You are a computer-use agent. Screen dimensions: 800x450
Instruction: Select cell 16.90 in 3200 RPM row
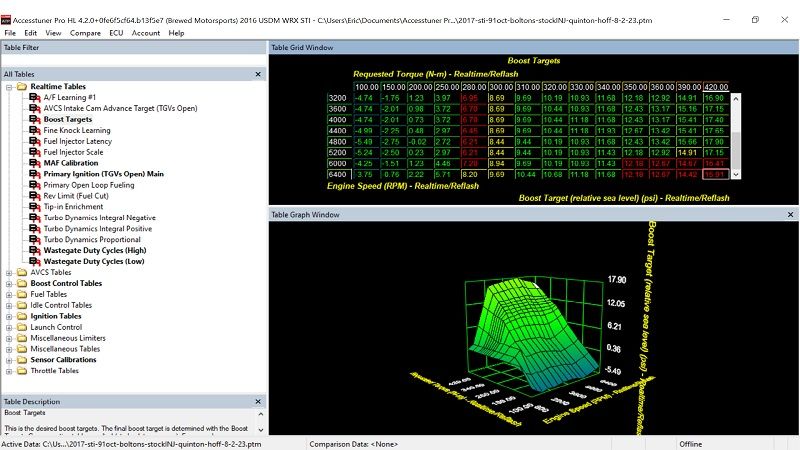tap(716, 98)
